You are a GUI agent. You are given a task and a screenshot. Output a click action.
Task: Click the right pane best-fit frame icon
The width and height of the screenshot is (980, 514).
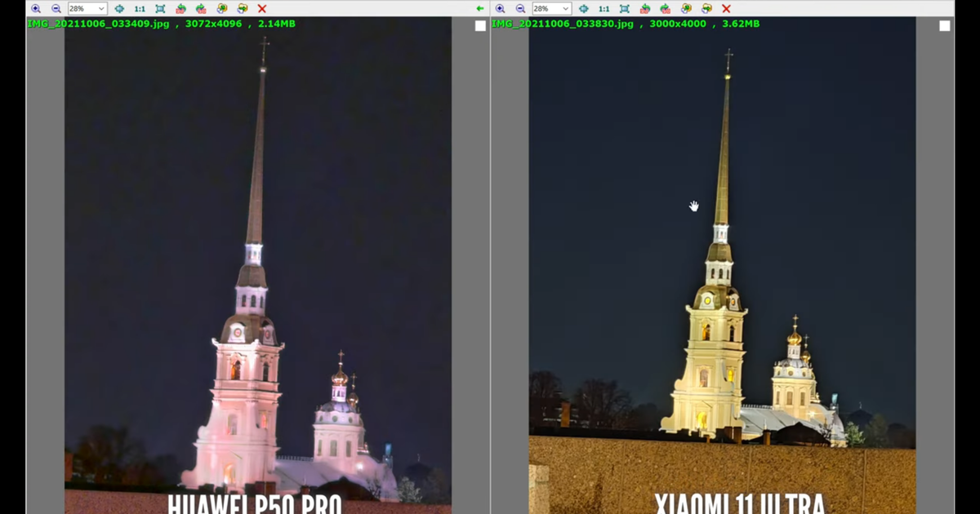click(x=624, y=8)
